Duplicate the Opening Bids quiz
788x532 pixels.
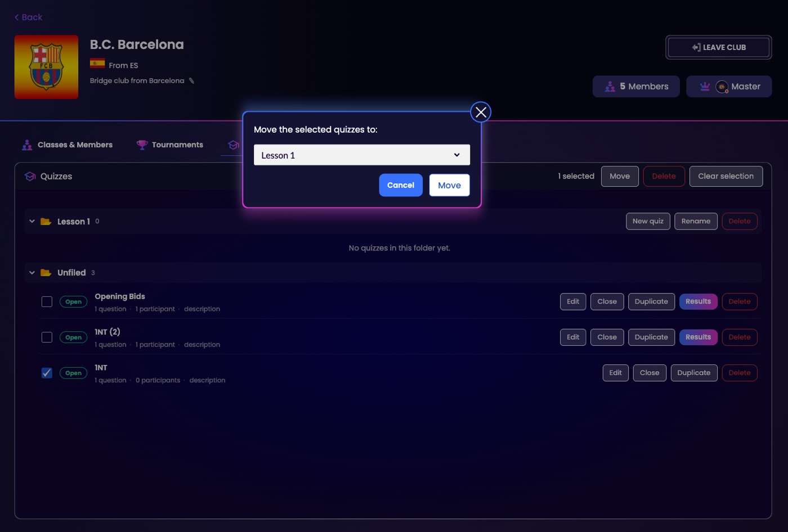651,301
